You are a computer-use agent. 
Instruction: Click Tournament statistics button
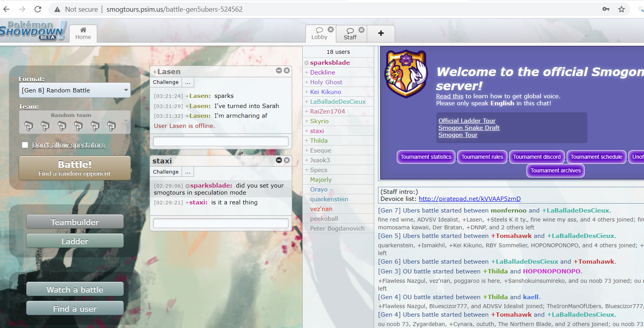point(426,157)
